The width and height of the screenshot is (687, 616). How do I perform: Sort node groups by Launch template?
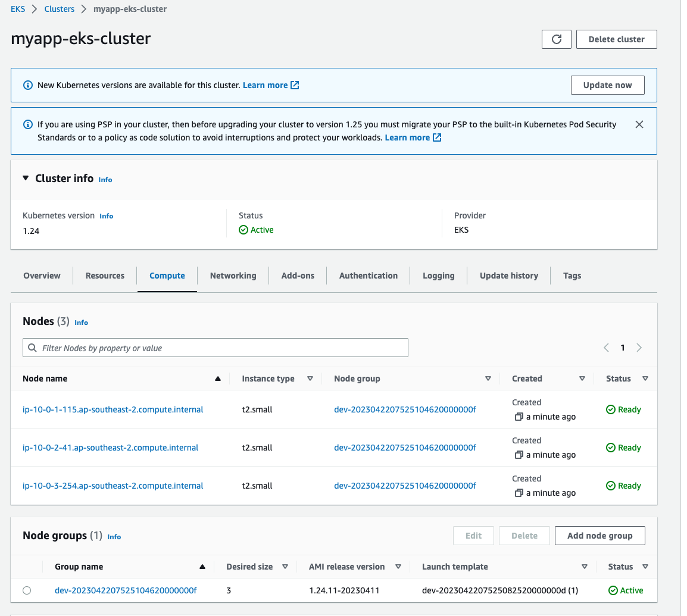(x=585, y=567)
